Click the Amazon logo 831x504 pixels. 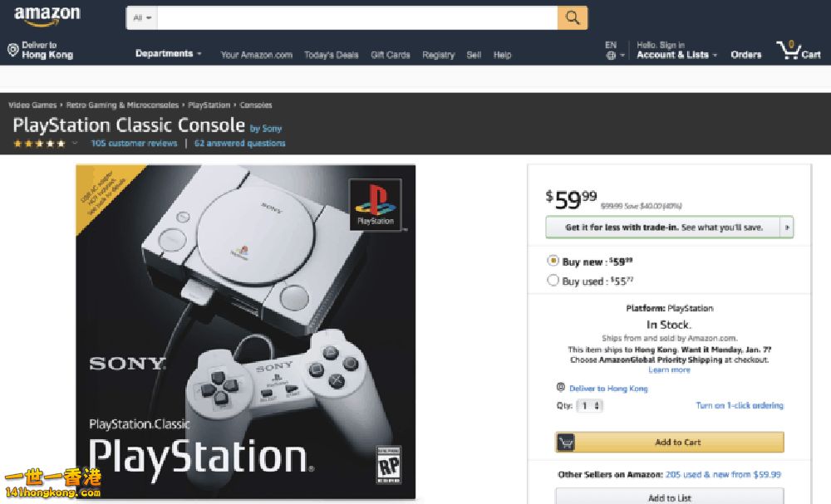[47, 17]
